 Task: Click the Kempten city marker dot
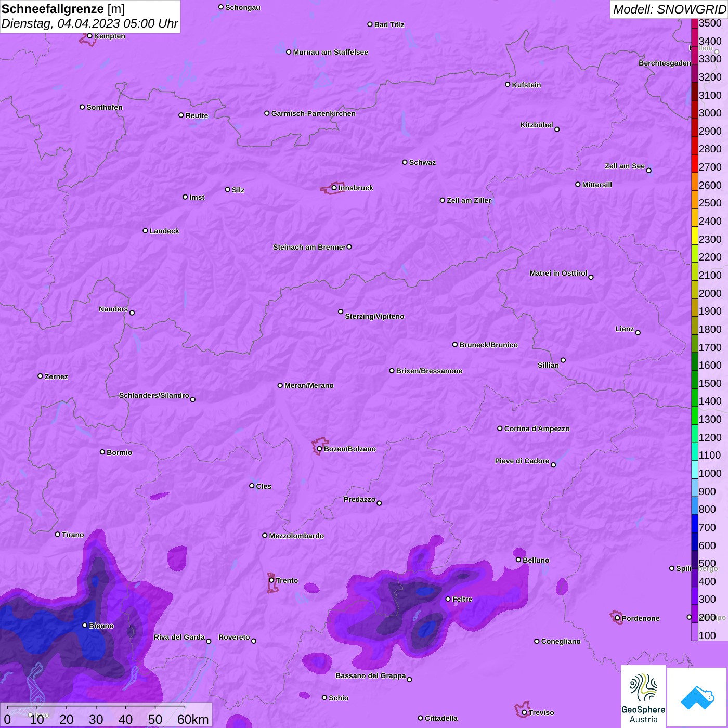pos(90,36)
